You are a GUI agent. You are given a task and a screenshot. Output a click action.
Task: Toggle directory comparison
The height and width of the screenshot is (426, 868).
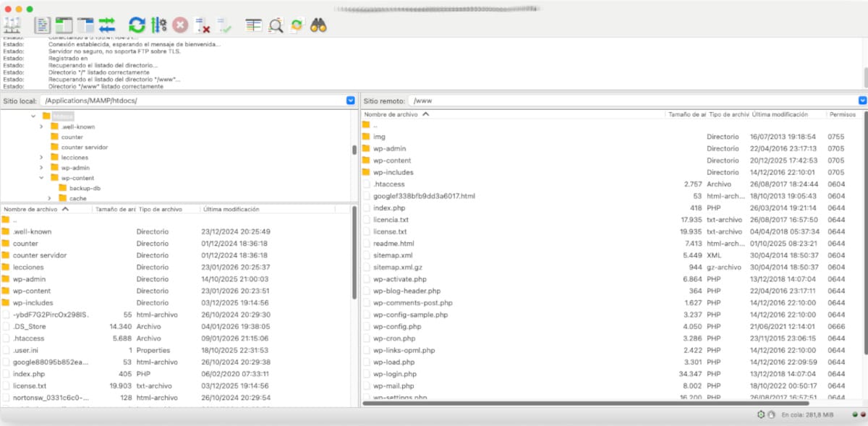click(x=276, y=25)
